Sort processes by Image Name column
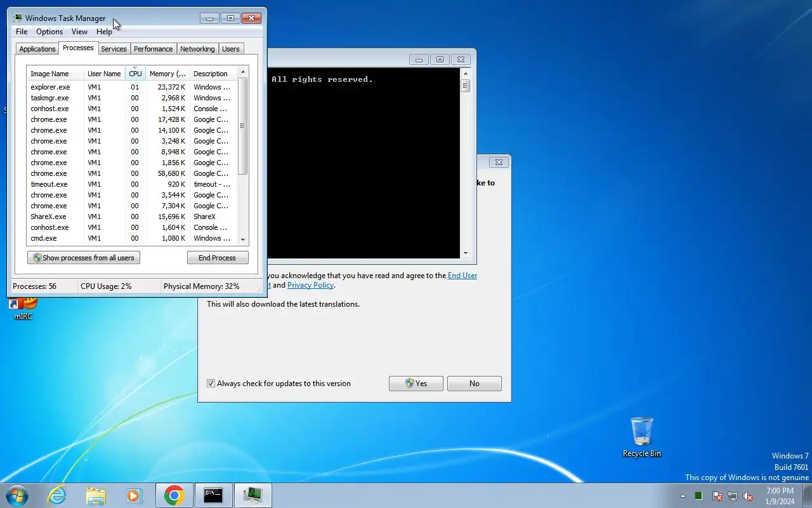 coord(55,74)
